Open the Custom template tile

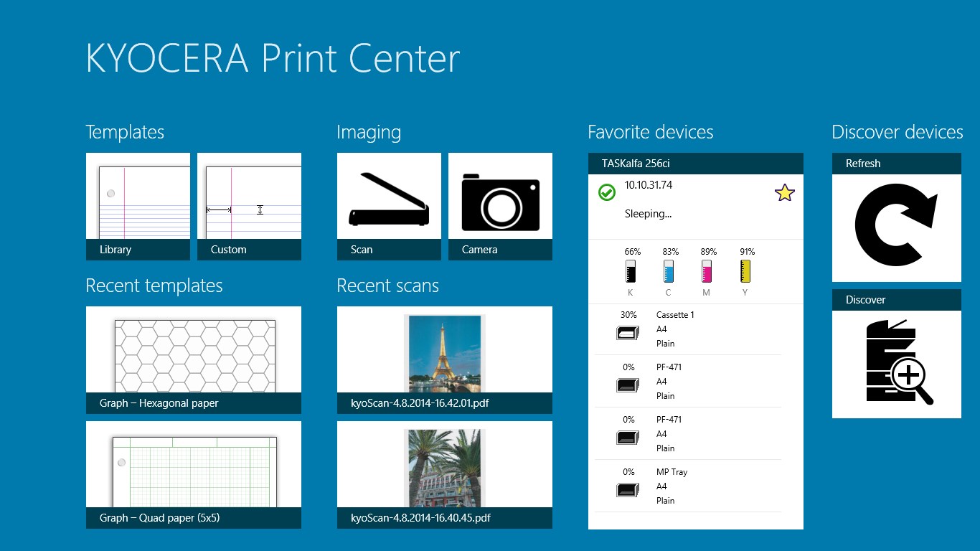click(249, 207)
